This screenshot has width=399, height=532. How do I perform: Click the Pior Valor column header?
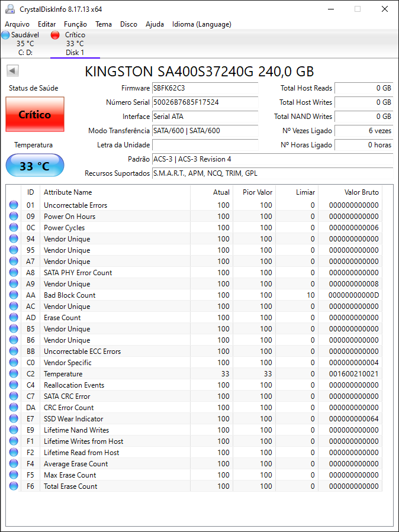(255, 192)
